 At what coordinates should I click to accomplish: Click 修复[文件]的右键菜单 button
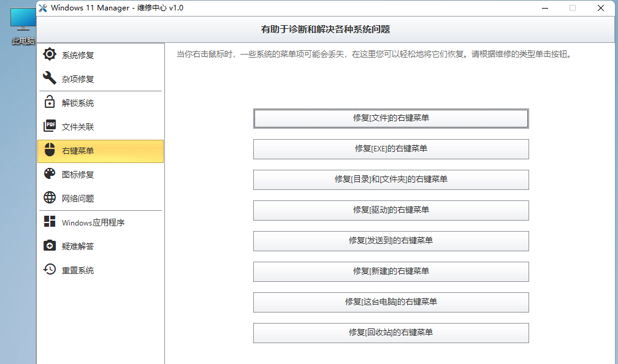391,118
